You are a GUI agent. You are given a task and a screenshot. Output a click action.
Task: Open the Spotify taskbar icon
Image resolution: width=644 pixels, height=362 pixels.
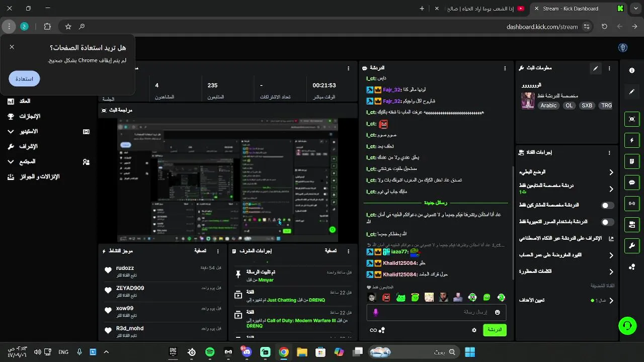(x=210, y=352)
